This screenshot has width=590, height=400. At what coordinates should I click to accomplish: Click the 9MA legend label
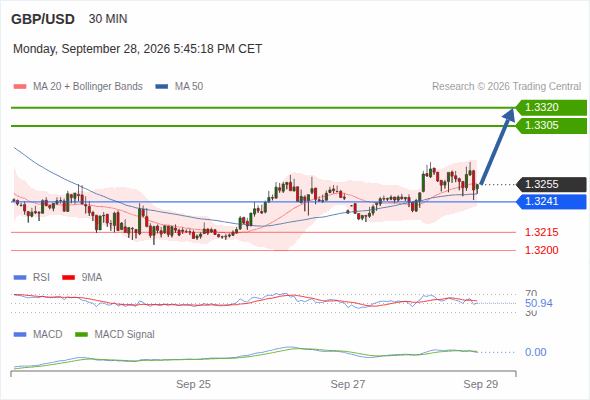click(x=92, y=278)
